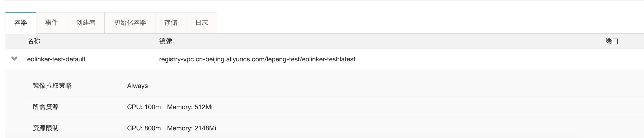
Task: Click the 所需资源 label
Action: click(46, 107)
